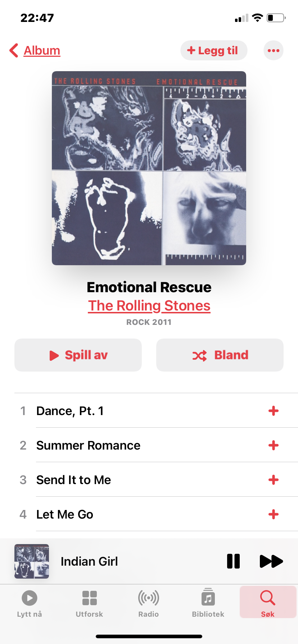Select the Søk search tab
This screenshot has height=644, width=298.
[x=268, y=602]
